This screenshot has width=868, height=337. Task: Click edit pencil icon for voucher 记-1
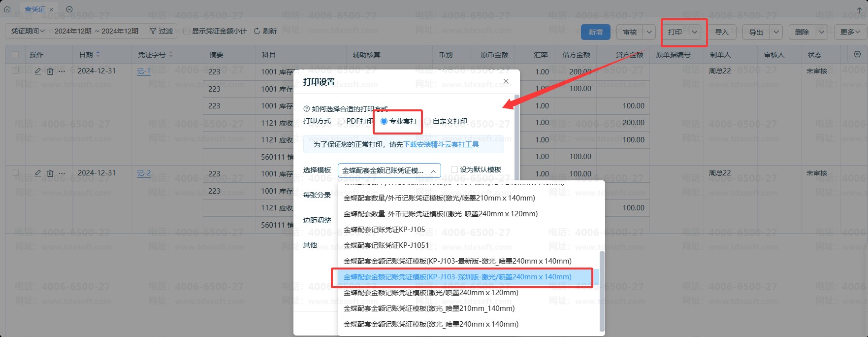coord(38,71)
